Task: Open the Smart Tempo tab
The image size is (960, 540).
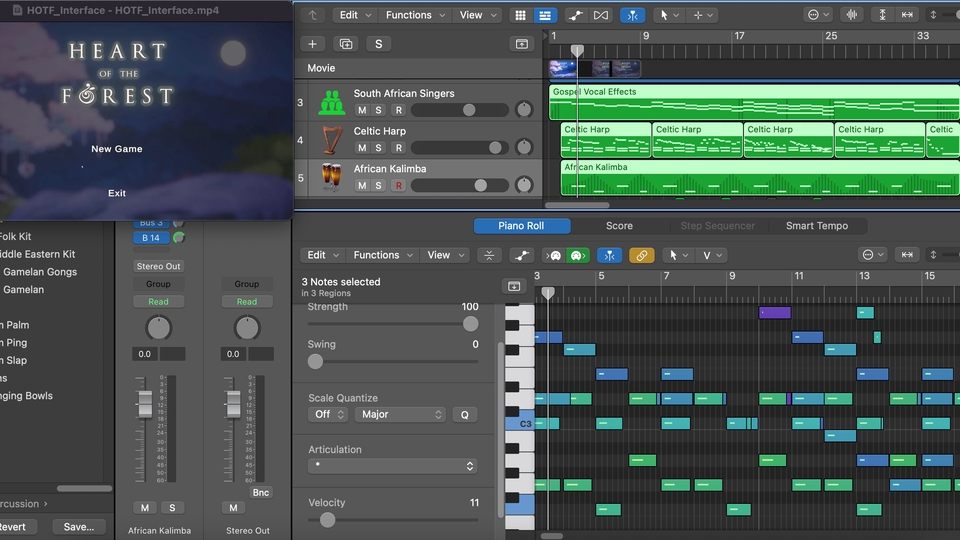Action: [x=816, y=226]
